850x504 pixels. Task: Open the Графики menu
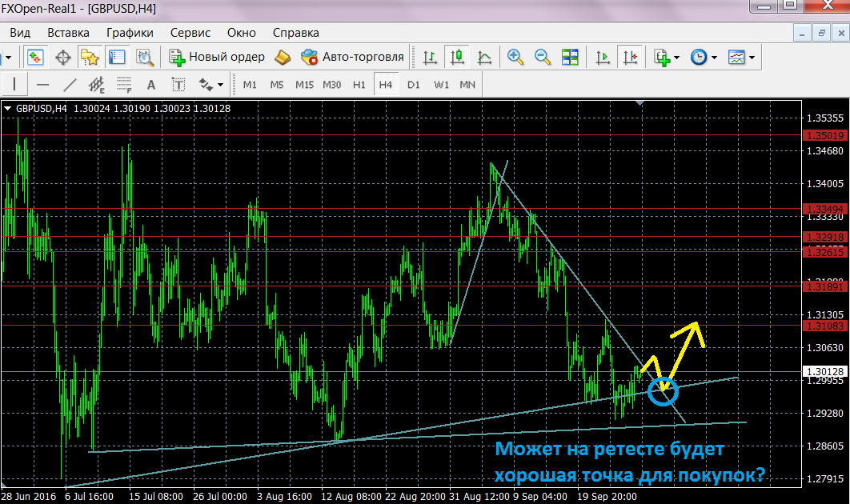coord(130,33)
